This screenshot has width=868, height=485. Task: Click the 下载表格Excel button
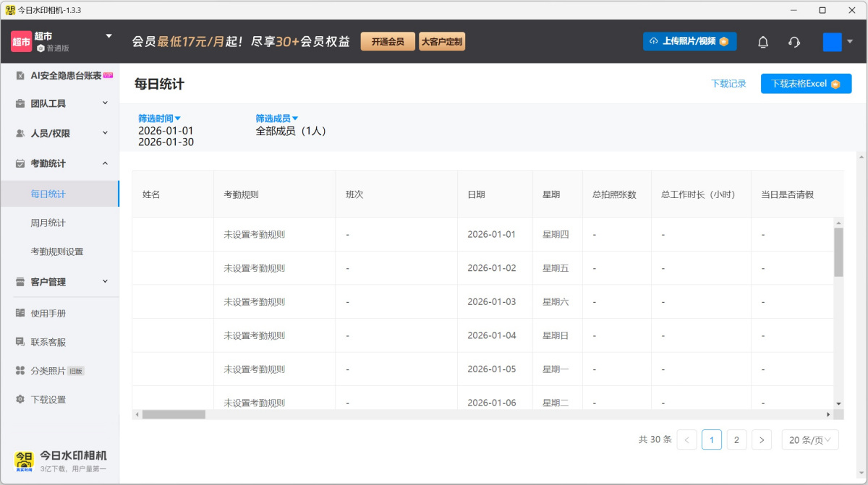point(805,84)
